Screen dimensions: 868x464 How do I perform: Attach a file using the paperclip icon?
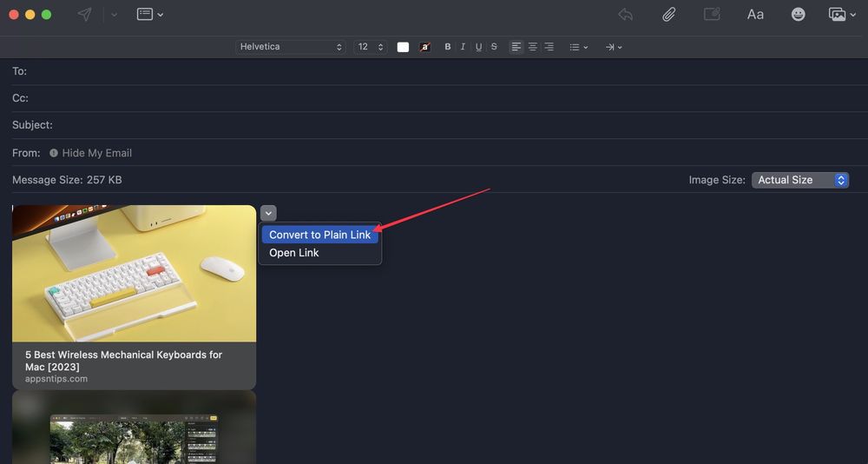point(668,15)
